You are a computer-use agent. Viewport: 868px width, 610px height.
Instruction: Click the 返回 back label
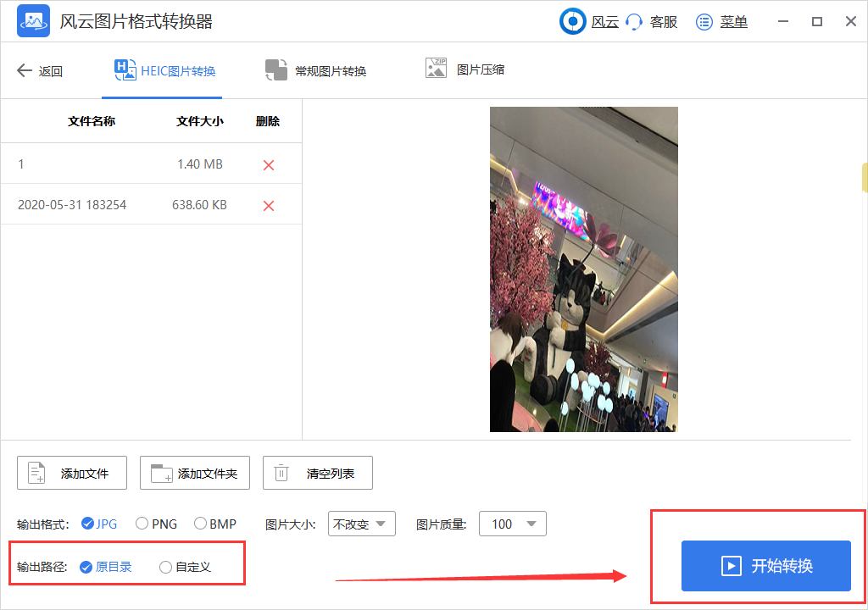50,71
